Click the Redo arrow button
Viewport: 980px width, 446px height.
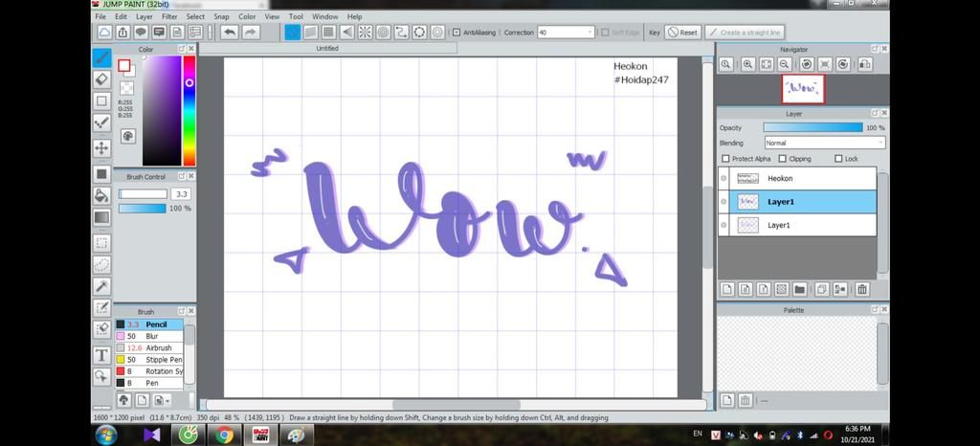(251, 32)
